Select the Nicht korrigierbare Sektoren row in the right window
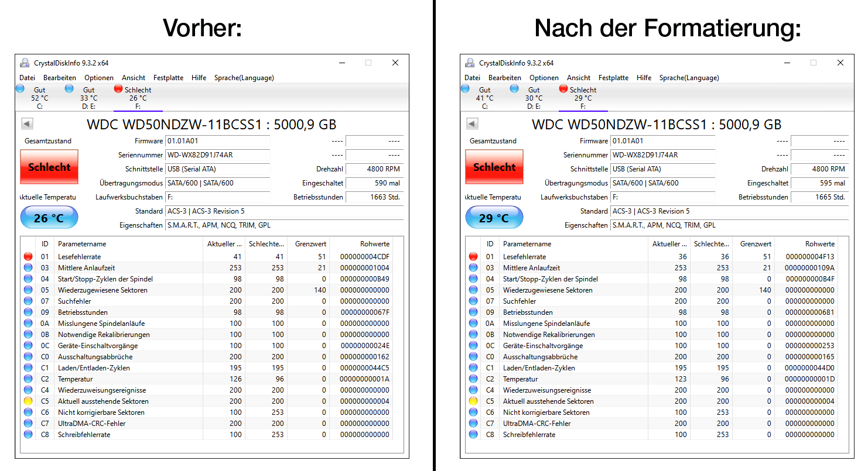868x471 pixels. pos(651,412)
